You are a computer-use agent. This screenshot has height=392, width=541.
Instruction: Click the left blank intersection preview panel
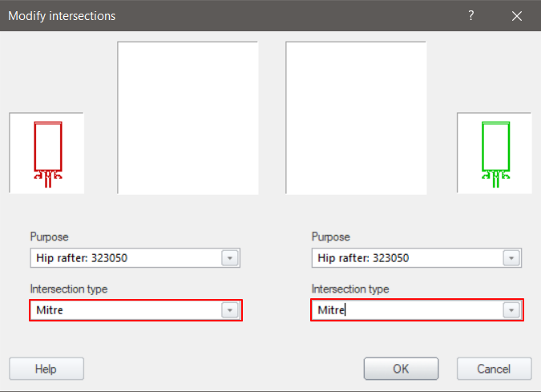tap(188, 118)
